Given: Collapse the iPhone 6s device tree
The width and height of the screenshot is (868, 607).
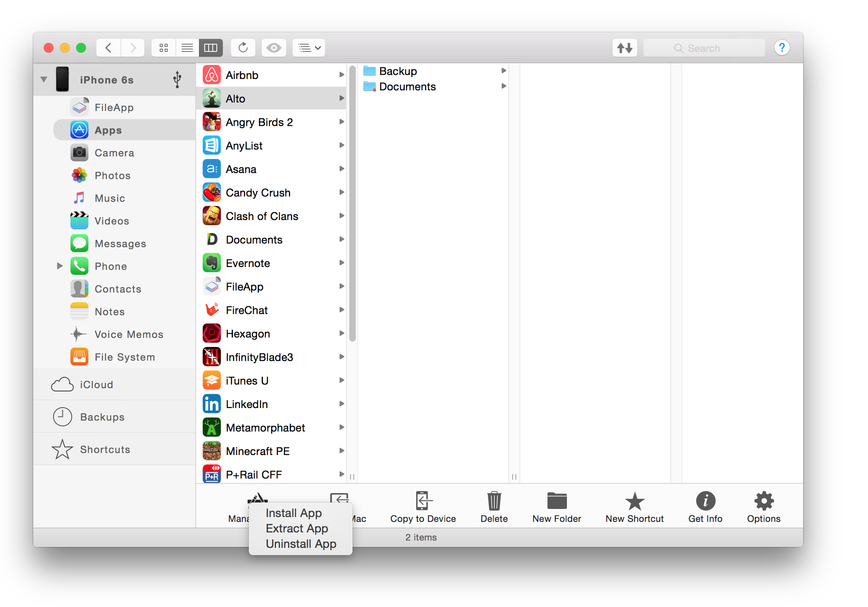Looking at the screenshot, I should point(44,79).
